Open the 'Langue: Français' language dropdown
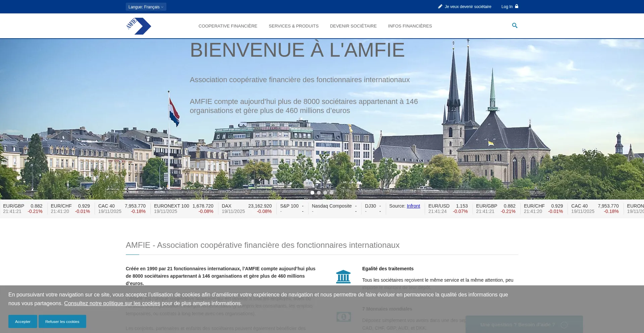The height and width of the screenshot is (333, 644). pos(146,7)
